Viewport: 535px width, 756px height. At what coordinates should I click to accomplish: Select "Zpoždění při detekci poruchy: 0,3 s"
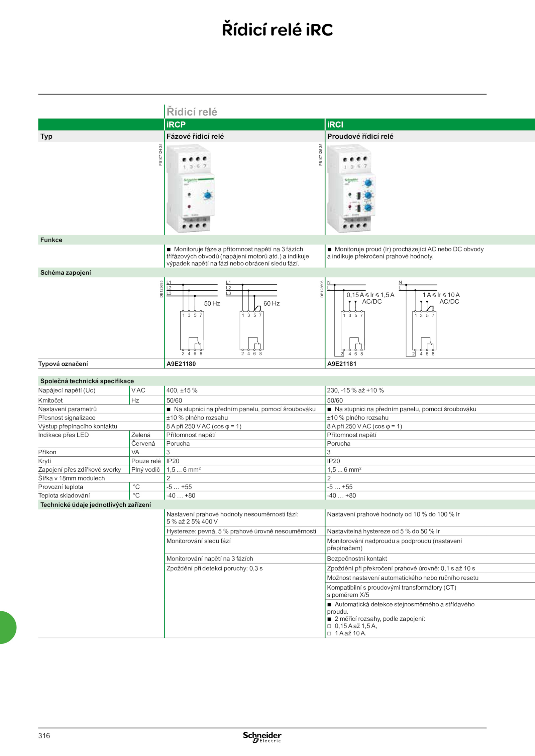tap(215, 568)
